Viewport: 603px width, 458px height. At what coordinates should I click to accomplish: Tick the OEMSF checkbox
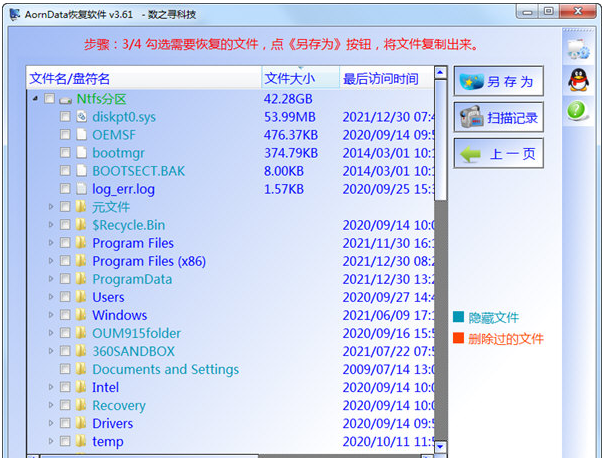[65, 135]
